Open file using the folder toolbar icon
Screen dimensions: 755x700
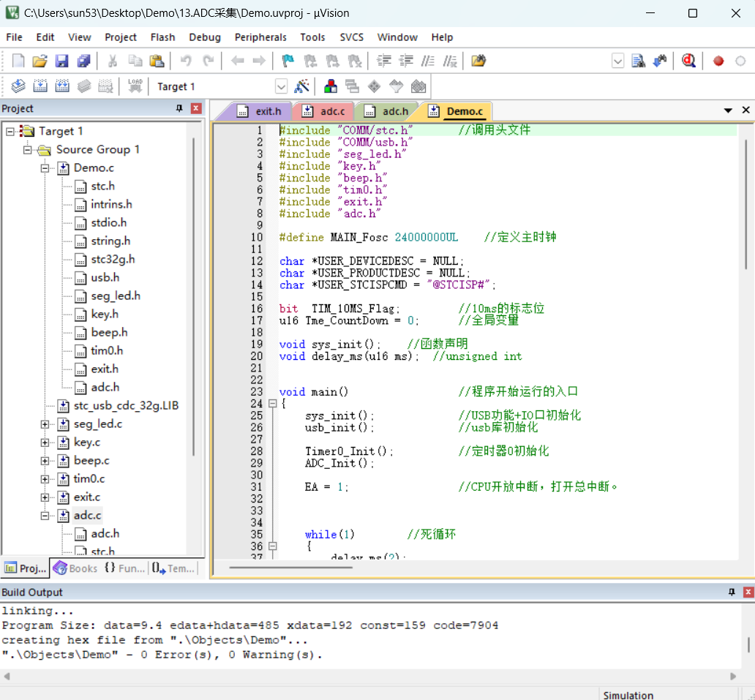[x=40, y=61]
